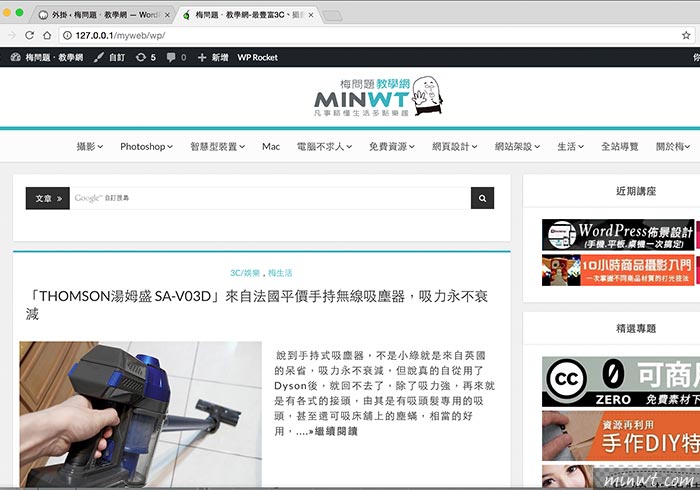Click the 新增 plus icon
700x490 pixels.
202,57
